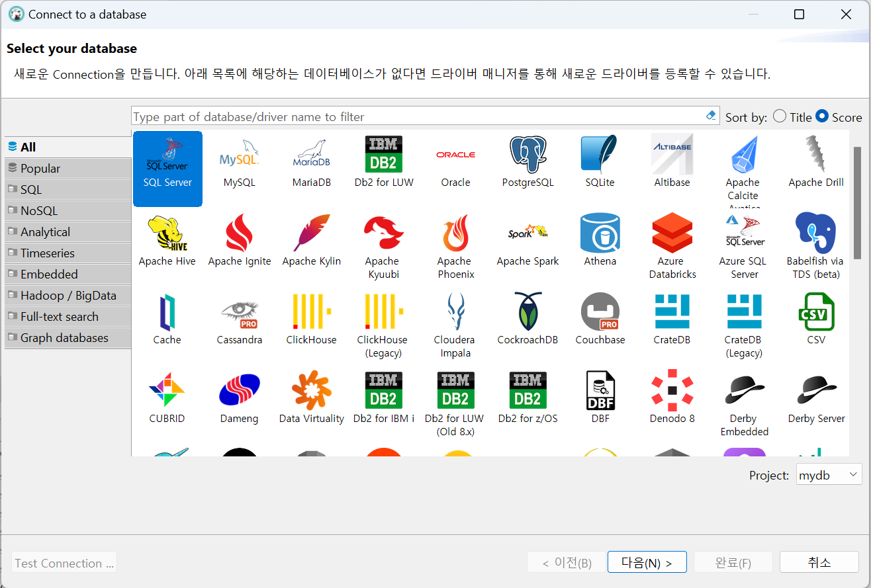The width and height of the screenshot is (871, 588).
Task: Open the Timeseries category
Action: [x=68, y=253]
